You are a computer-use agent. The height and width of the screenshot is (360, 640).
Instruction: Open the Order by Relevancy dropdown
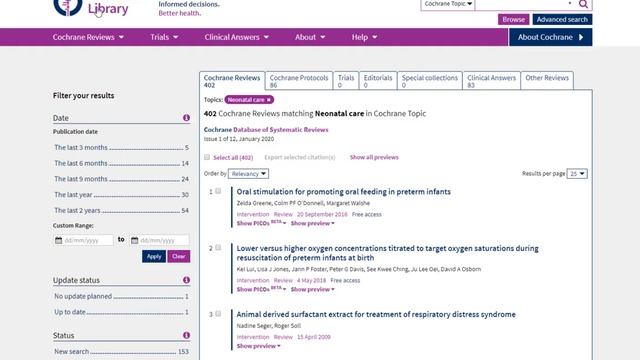pos(248,174)
